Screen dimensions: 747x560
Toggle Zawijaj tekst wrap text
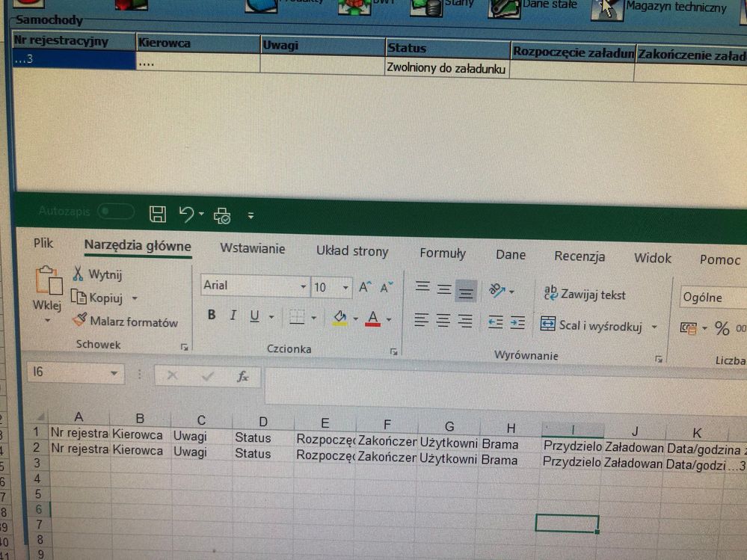tap(585, 294)
